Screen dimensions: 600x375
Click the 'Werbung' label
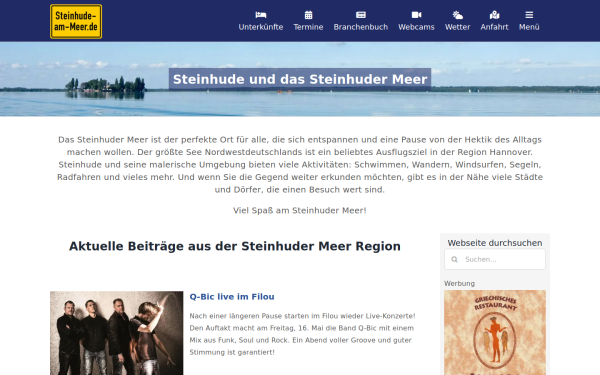tap(459, 284)
